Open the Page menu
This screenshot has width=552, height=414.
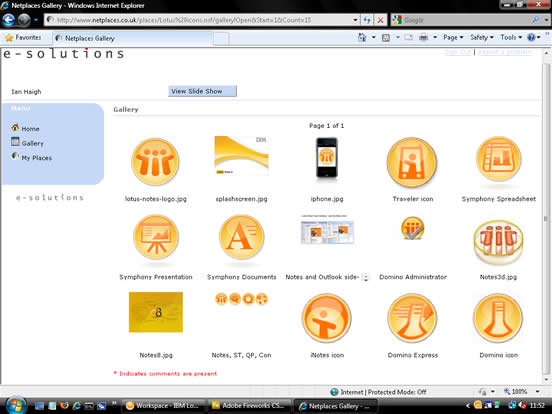(453, 37)
